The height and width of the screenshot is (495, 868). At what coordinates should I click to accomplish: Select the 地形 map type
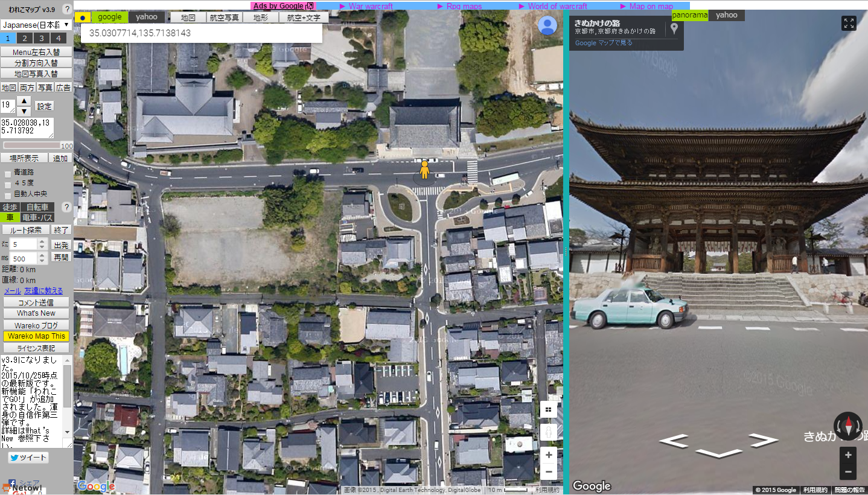coord(261,18)
